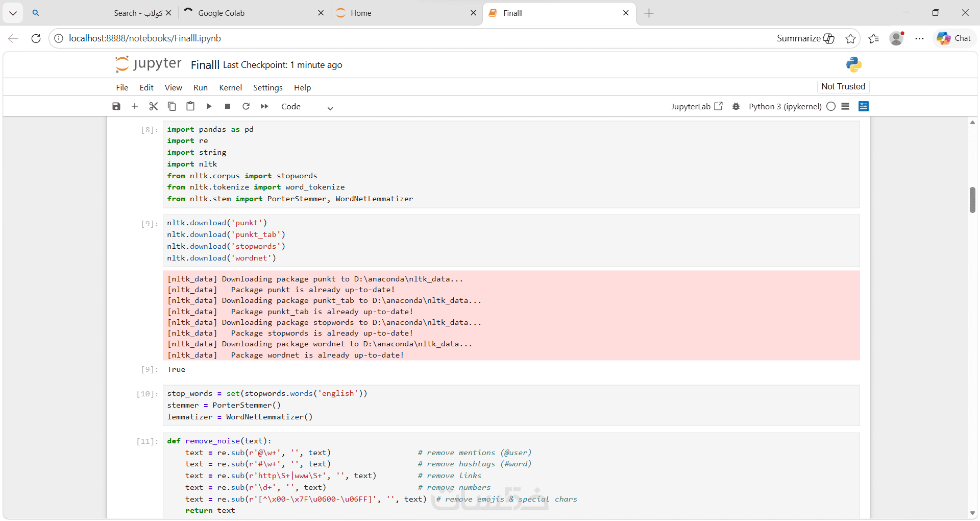Screen dimensions: 980x521
Task: Open the Kernel menu
Action: coord(230,88)
